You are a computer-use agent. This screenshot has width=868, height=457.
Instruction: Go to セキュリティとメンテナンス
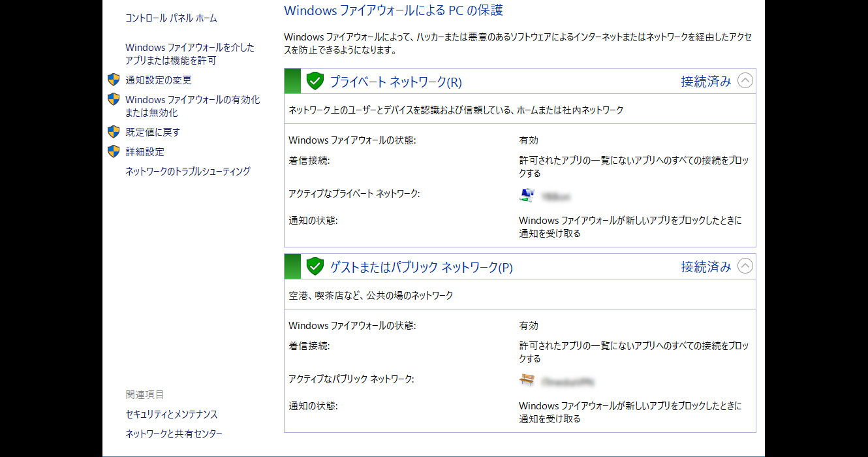(x=171, y=415)
